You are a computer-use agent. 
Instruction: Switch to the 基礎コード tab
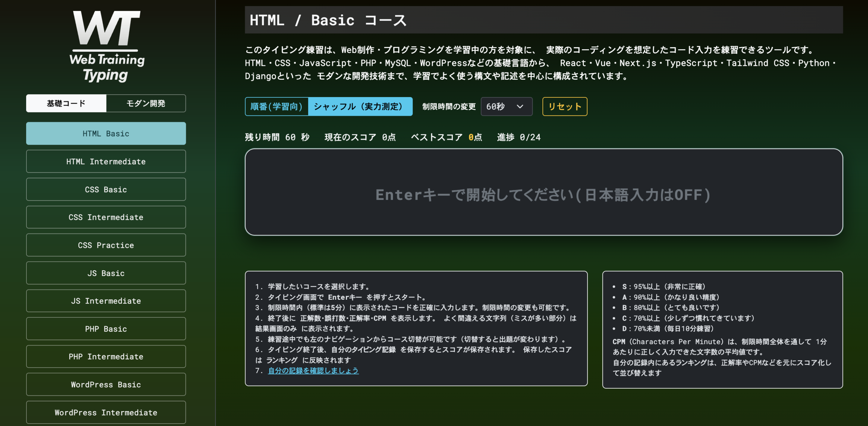(x=66, y=103)
